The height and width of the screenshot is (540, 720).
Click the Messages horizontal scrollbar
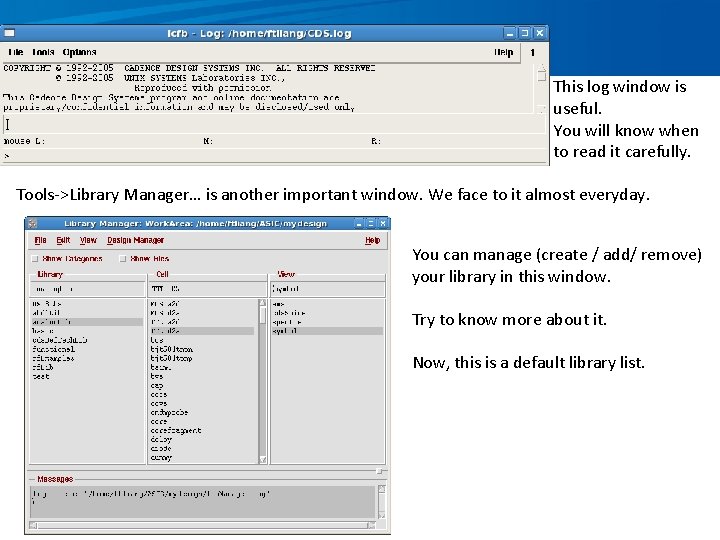[202, 525]
